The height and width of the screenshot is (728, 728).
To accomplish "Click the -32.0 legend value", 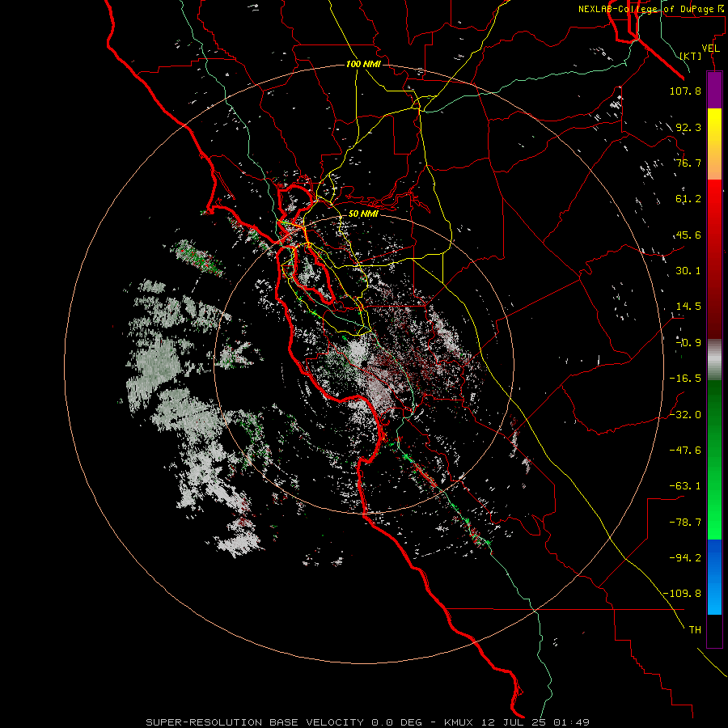I will coord(685,415).
